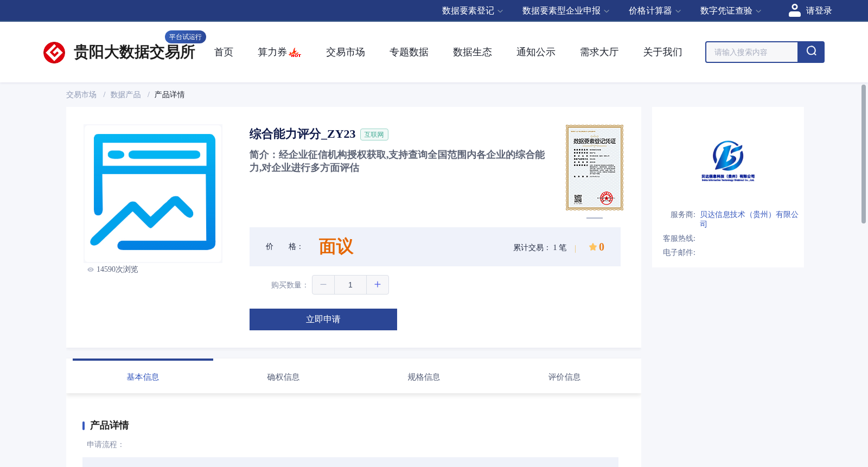Click the 互联网 tag badge
Screen dimensions: 868x467
[374, 135]
